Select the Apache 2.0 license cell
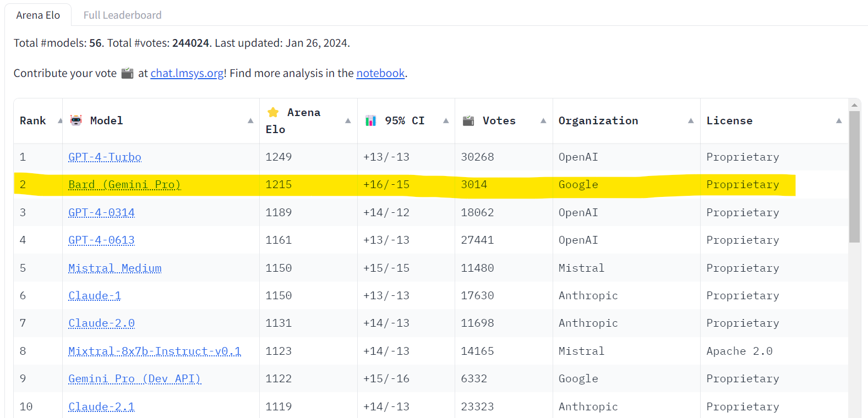 [774, 351]
